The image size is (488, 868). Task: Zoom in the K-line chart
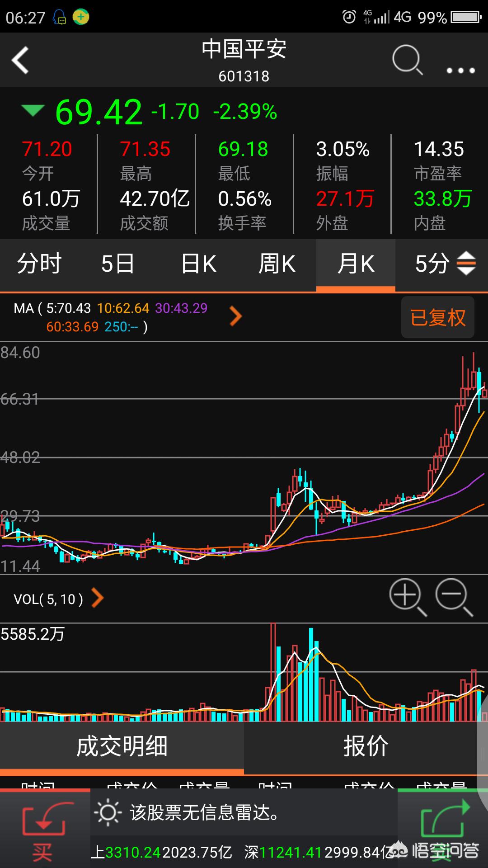pyautogui.click(x=408, y=597)
